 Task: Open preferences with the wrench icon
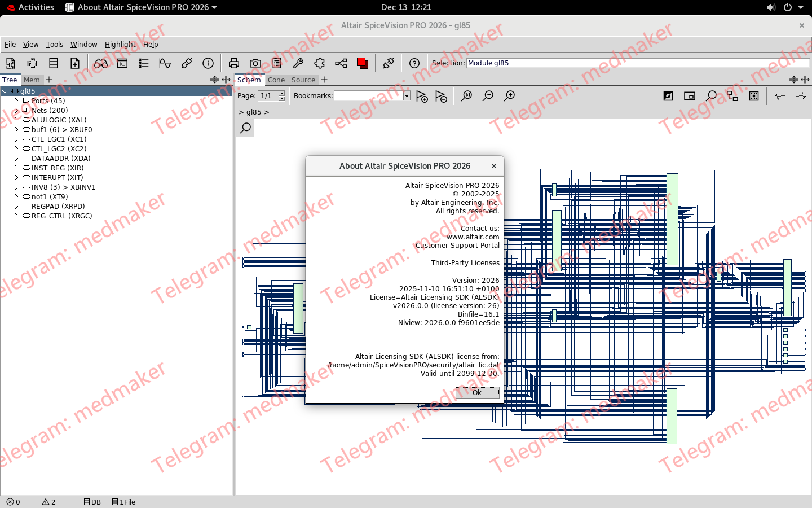(x=298, y=63)
